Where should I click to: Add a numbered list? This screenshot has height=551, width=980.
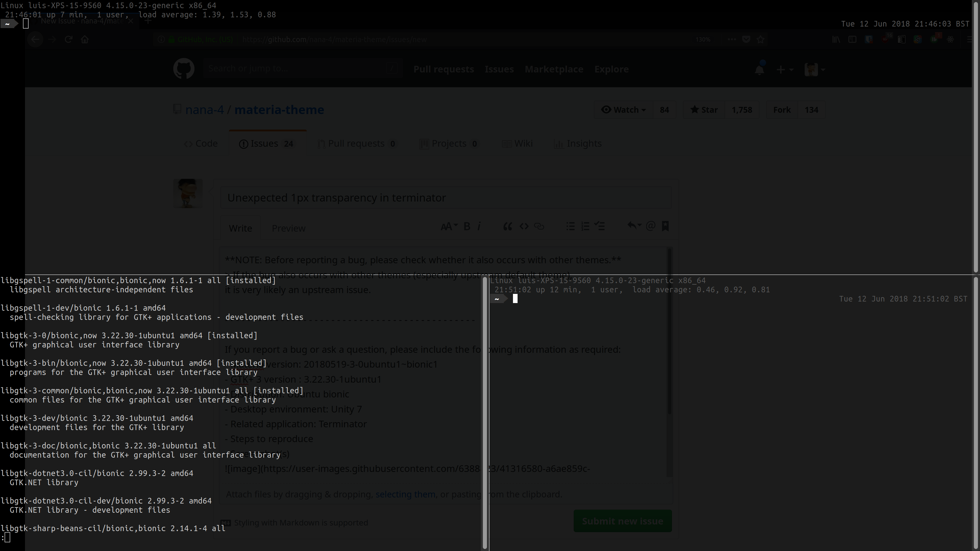point(585,227)
